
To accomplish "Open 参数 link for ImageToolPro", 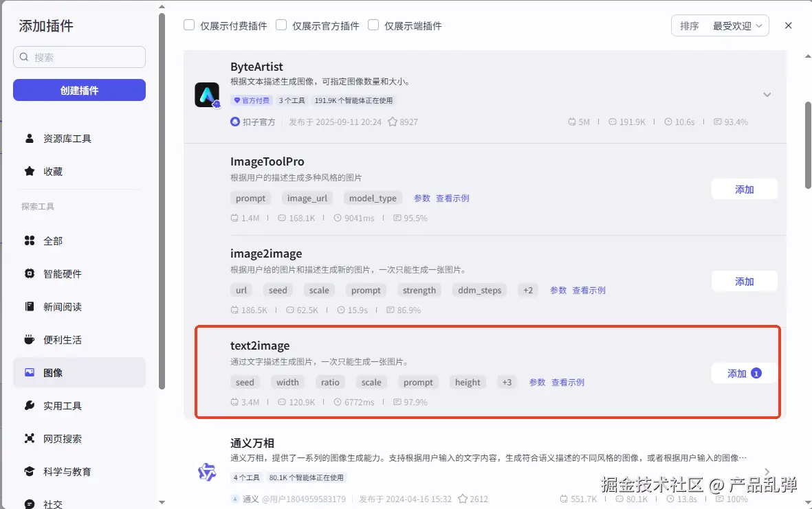I will 422,198.
